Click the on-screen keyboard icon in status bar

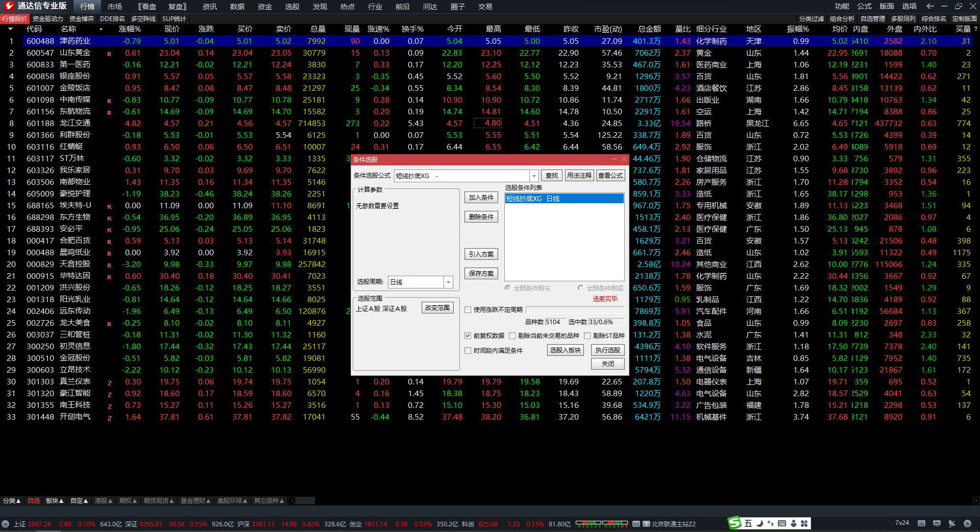(x=921, y=523)
